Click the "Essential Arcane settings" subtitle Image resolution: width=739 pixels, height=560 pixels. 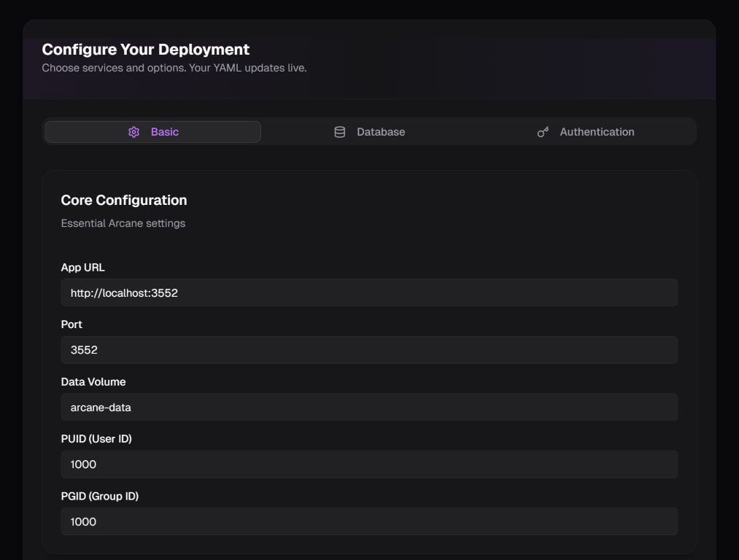123,223
